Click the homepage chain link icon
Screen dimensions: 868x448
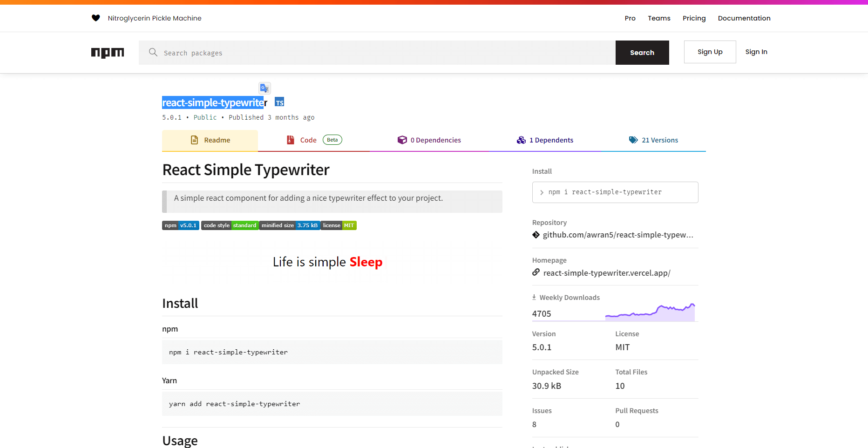[x=536, y=272]
